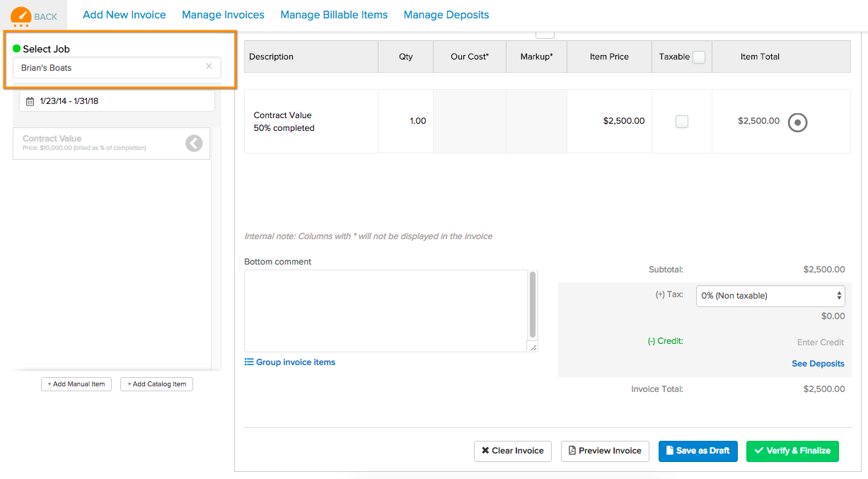Click the bottom comment scrollbar

tap(533, 304)
